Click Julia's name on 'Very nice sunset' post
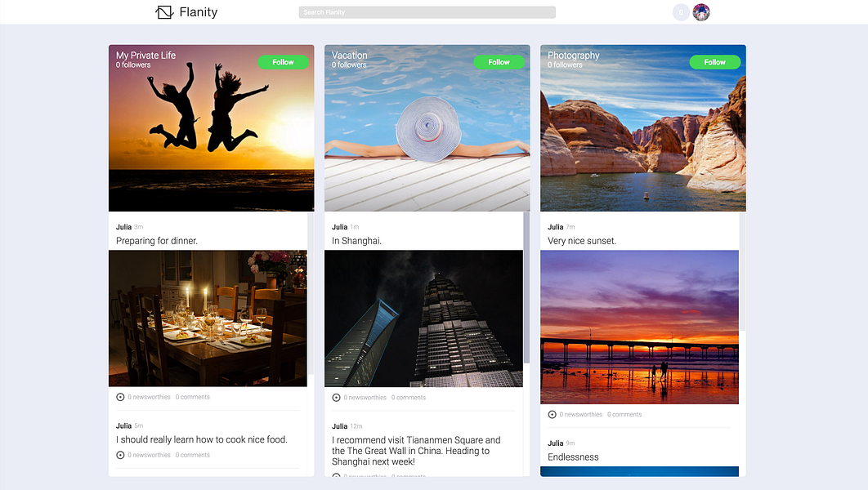Image resolution: width=868 pixels, height=490 pixels. pyautogui.click(x=555, y=227)
